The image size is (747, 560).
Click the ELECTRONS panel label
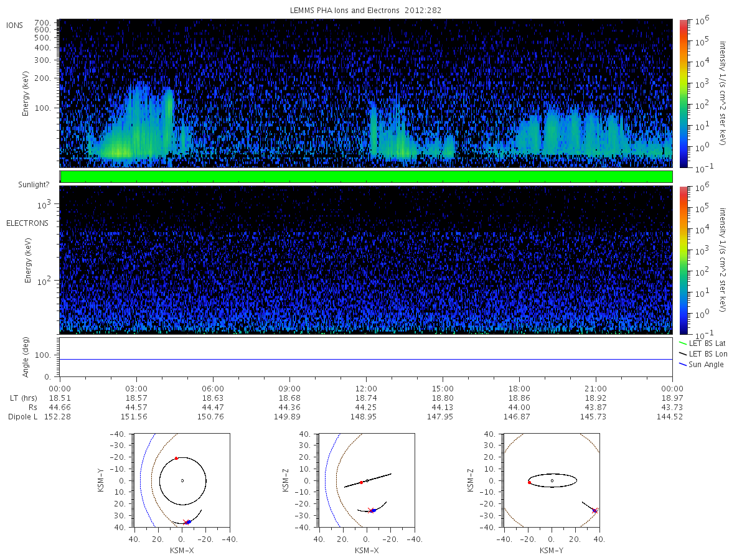pos(27,223)
